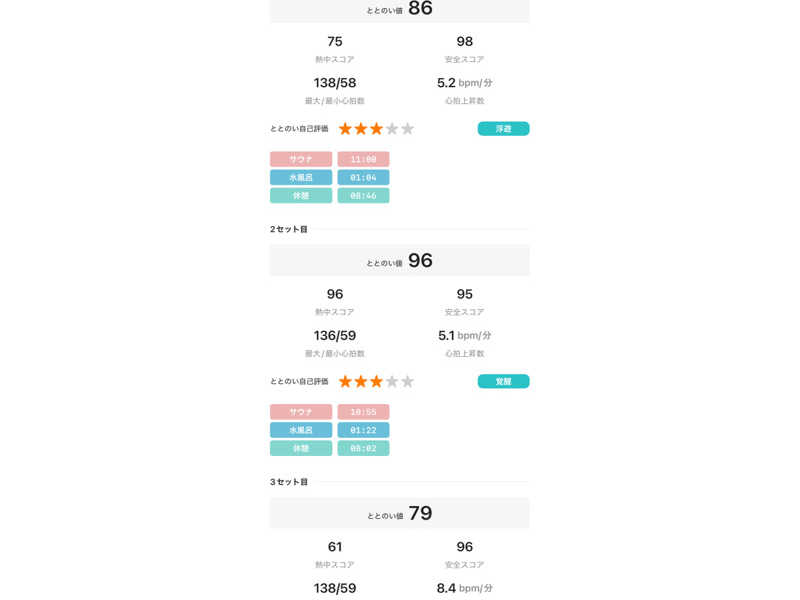Click the 08:02 rest time pill
The width and height of the screenshot is (800, 600).
coord(363,448)
